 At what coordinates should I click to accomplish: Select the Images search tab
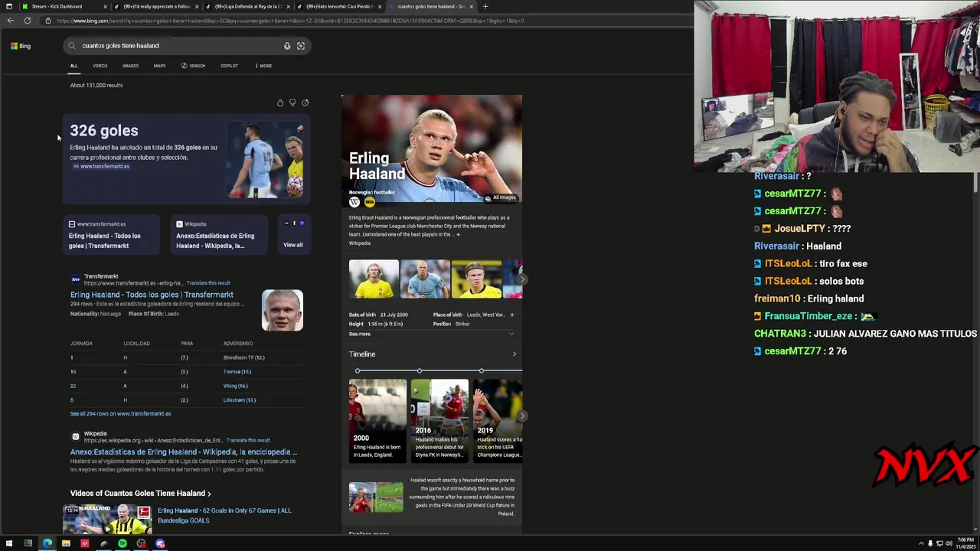point(130,66)
